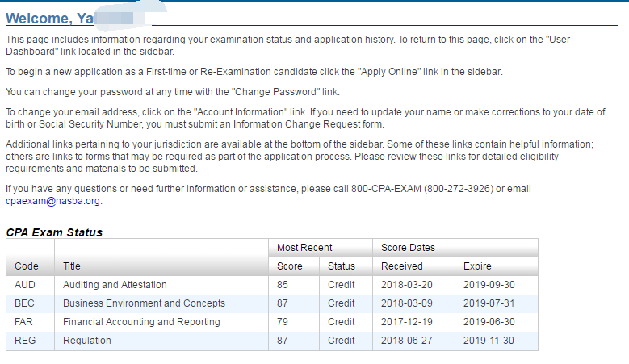Click the Title column header
This screenshot has width=629, height=364.
pos(72,266)
